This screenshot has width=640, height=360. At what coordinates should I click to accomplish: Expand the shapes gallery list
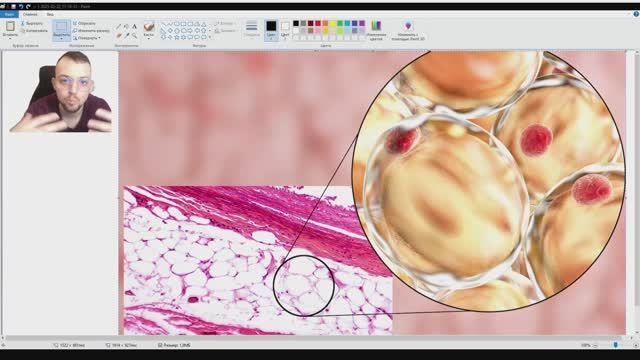tap(210, 37)
